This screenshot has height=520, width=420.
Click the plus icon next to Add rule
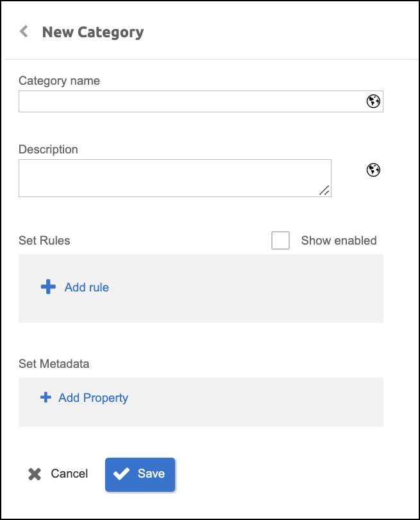coord(48,287)
